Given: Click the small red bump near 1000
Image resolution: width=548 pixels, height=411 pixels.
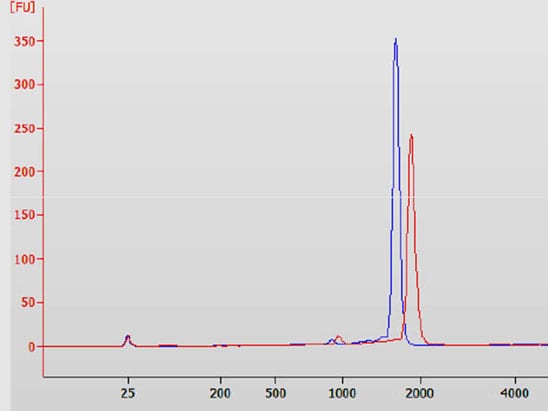Looking at the screenshot, I should tap(338, 338).
